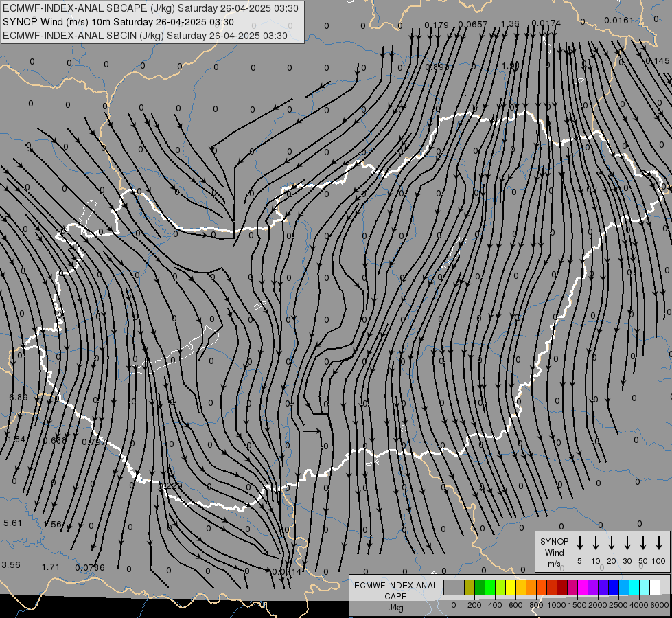This screenshot has width=672, height=618.
Task: Select the dark red swatch in the CAPE color bar
Action: 562,587
